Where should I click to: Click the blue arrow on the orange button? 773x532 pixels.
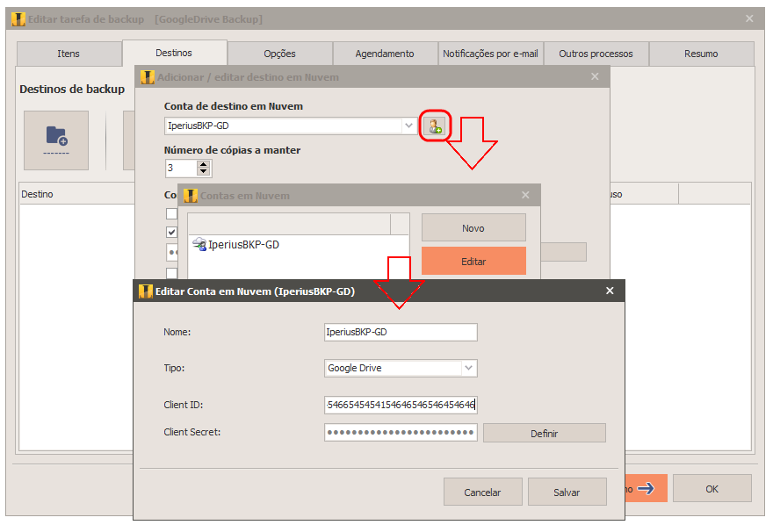(646, 488)
